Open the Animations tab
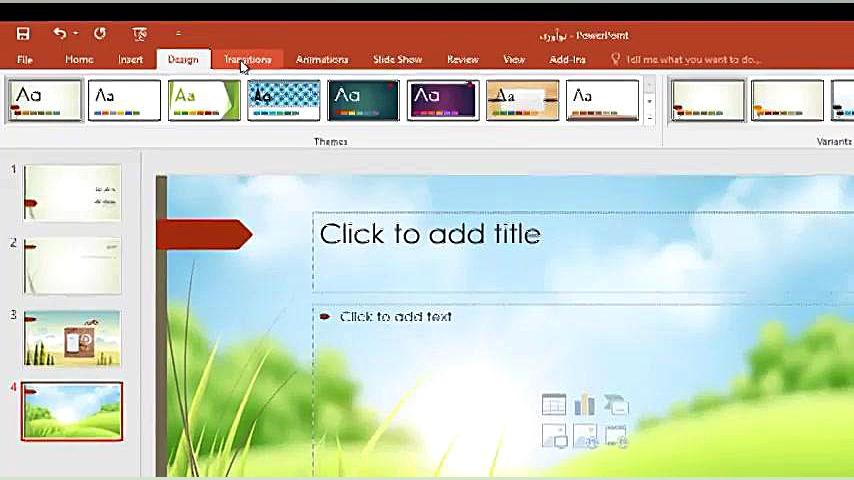The height and width of the screenshot is (480, 854). click(322, 59)
